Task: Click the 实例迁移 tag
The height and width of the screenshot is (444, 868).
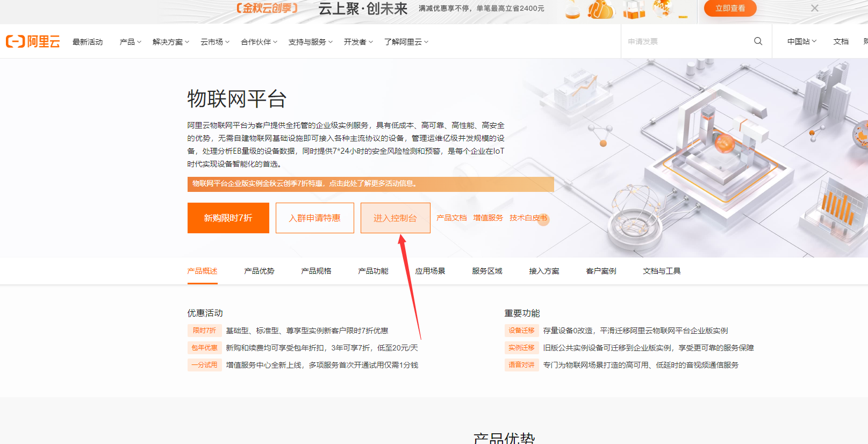Action: tap(522, 348)
